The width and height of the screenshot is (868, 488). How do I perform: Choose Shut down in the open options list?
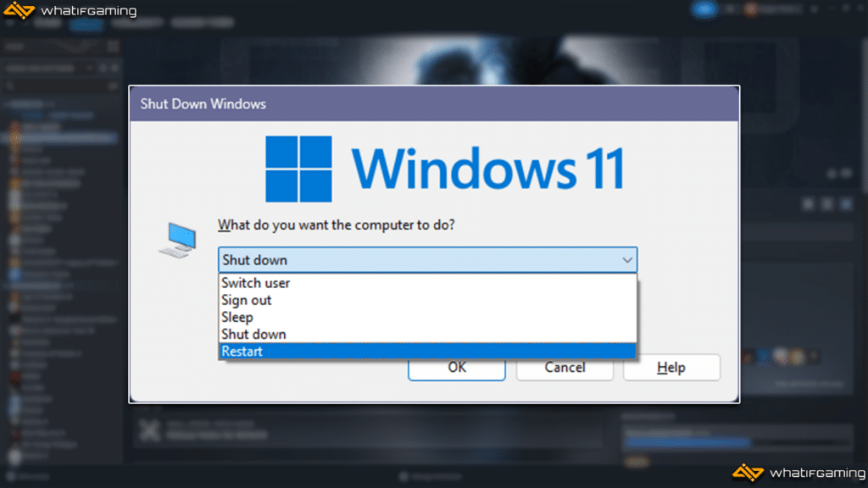(x=427, y=334)
